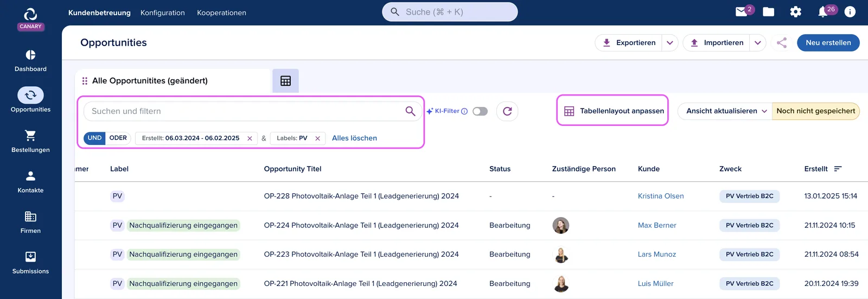
Task: Click the Label column header
Action: (119, 169)
